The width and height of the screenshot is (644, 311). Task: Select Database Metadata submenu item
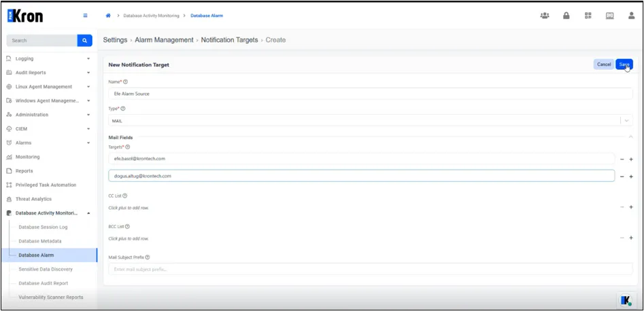point(40,241)
